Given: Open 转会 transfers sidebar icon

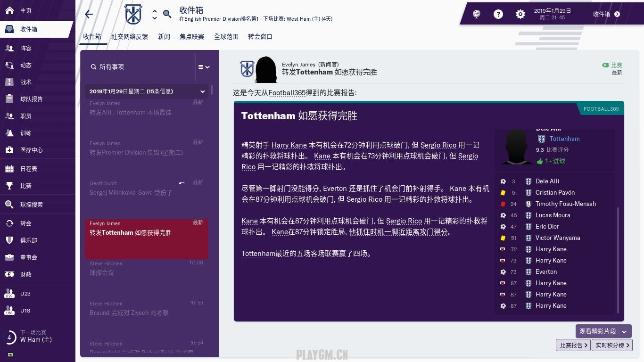Looking at the screenshot, I should tap(9, 223).
